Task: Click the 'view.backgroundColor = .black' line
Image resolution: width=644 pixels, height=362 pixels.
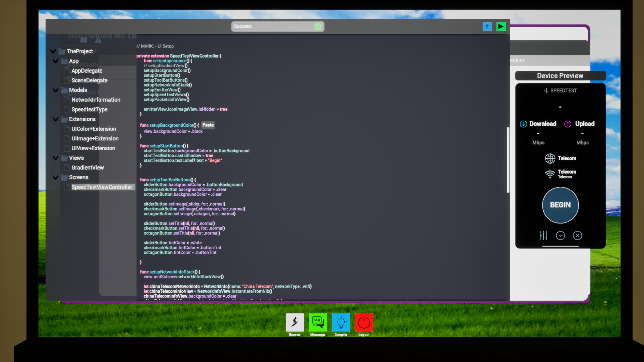Action: pos(173,131)
